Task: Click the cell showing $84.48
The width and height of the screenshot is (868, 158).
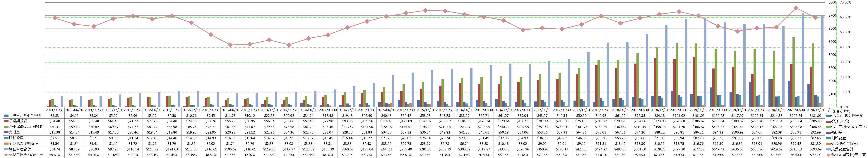Action: click(172, 121)
